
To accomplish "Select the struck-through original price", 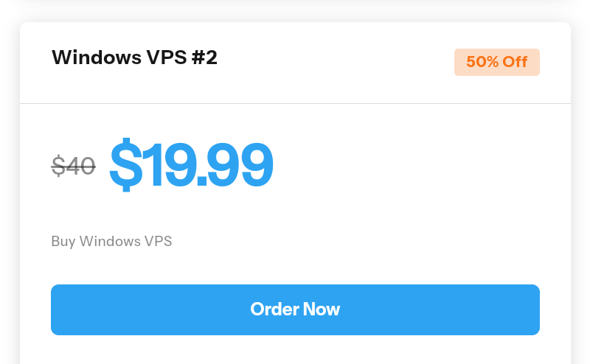I will click(x=73, y=166).
